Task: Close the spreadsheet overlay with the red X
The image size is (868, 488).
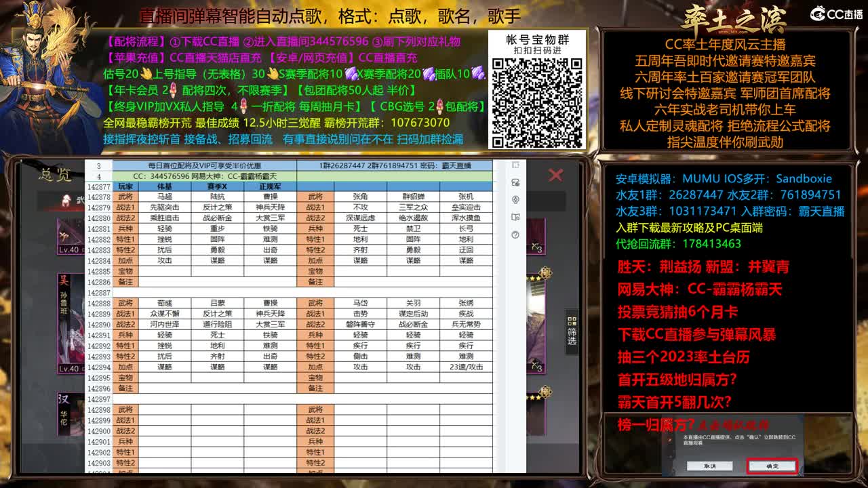Action: pos(555,175)
